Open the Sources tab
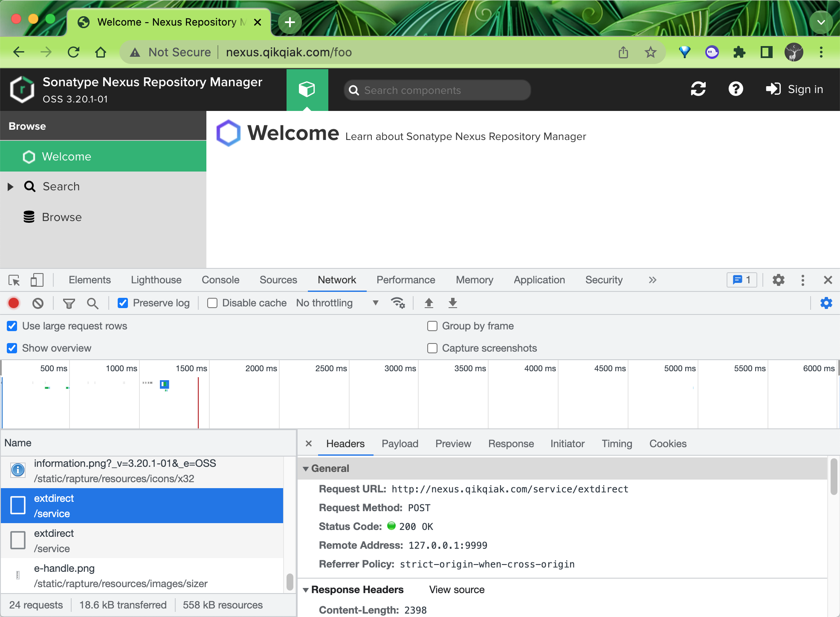Viewport: 840px width, 617px height. pos(278,280)
